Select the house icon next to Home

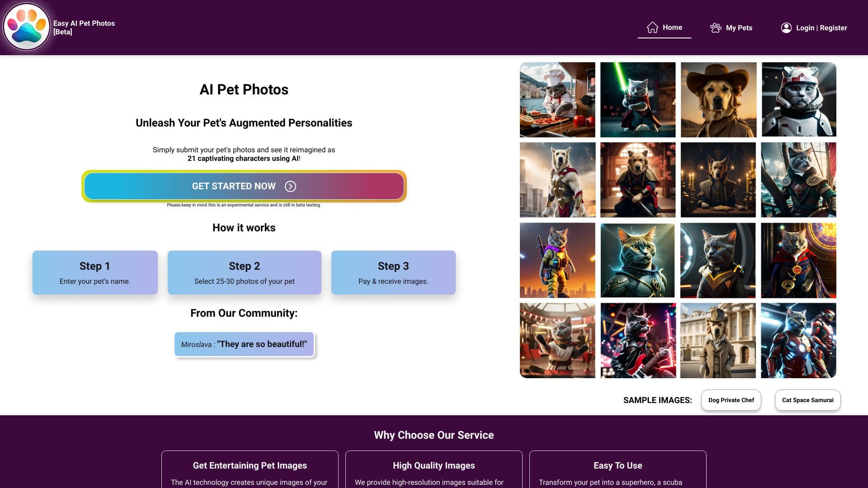[x=651, y=27]
